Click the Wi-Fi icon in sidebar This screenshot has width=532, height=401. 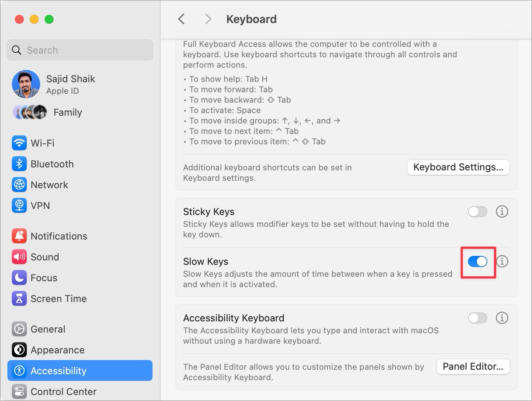coord(19,143)
